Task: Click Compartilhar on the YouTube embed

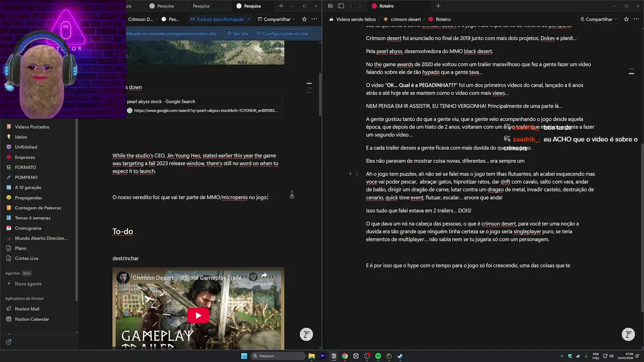Action: (264, 278)
